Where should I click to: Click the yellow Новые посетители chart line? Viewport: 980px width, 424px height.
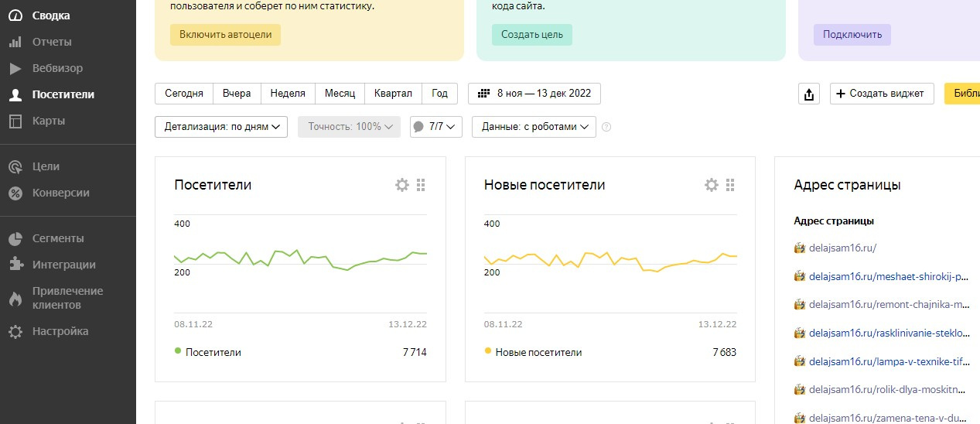(x=610, y=261)
